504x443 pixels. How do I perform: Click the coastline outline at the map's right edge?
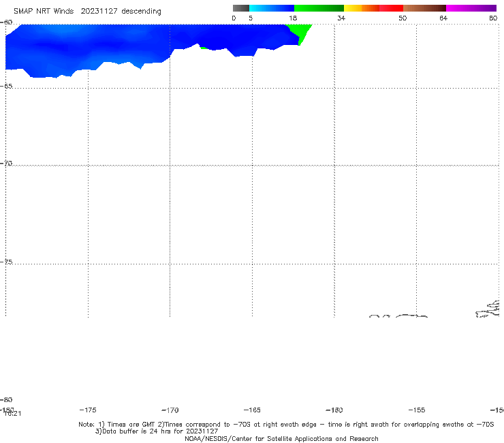pyautogui.click(x=488, y=309)
